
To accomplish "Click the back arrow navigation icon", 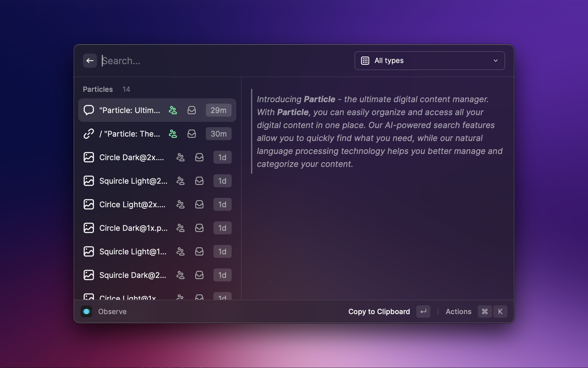I will click(90, 60).
